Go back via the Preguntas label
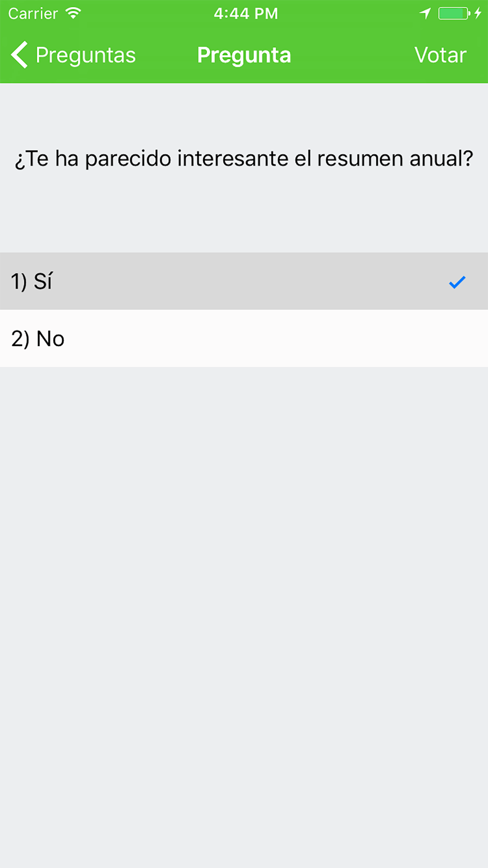The image size is (488, 868). (x=86, y=55)
